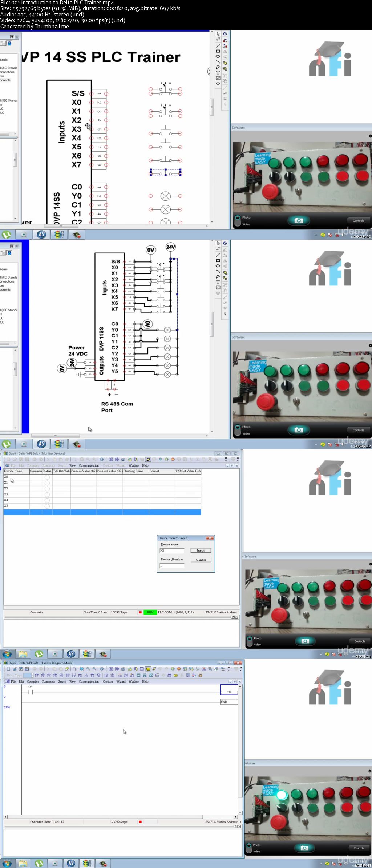The height and width of the screenshot is (868, 372).
Task: Click the Ladder Diagram vertical scrollbar down arrow
Action: click(240, 813)
